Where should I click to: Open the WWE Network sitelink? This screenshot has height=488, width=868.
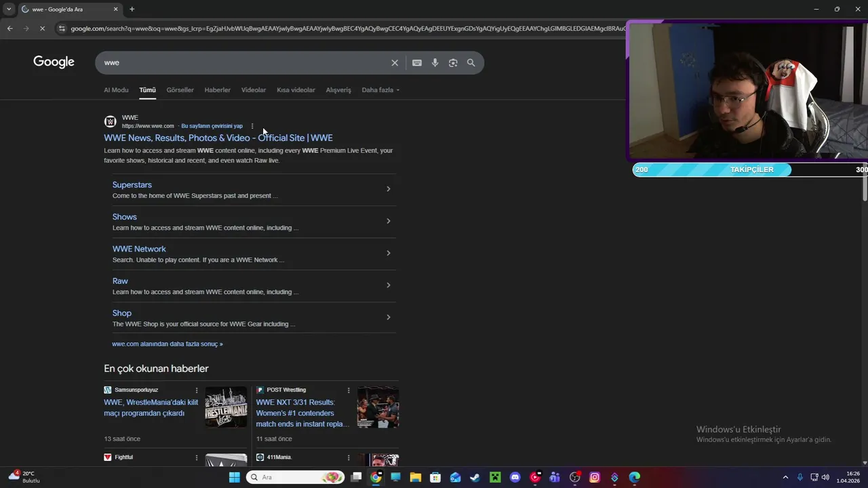(139, 249)
